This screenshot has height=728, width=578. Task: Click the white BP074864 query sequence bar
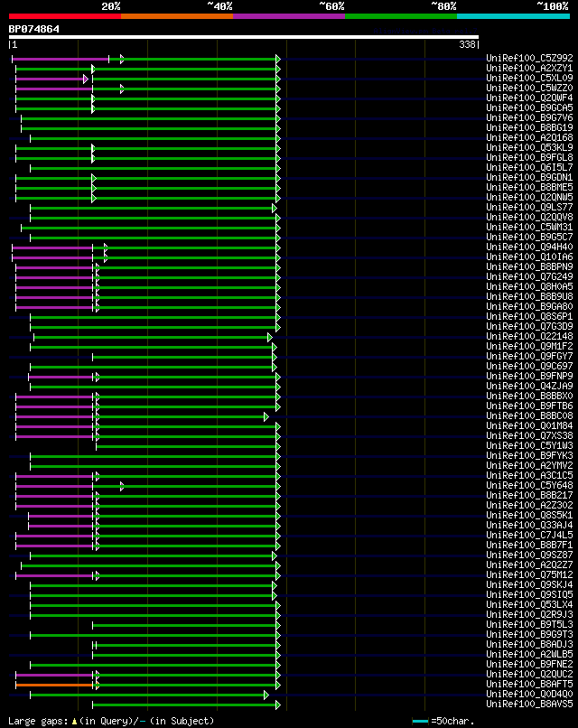[244, 37]
